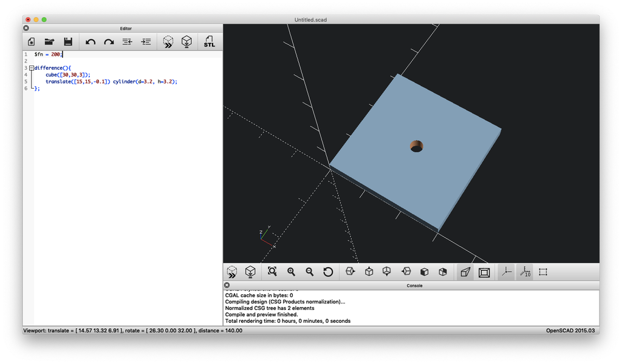Image resolution: width=622 pixels, height=364 pixels.
Task: Switch to orthogonal projection
Action: 483,272
